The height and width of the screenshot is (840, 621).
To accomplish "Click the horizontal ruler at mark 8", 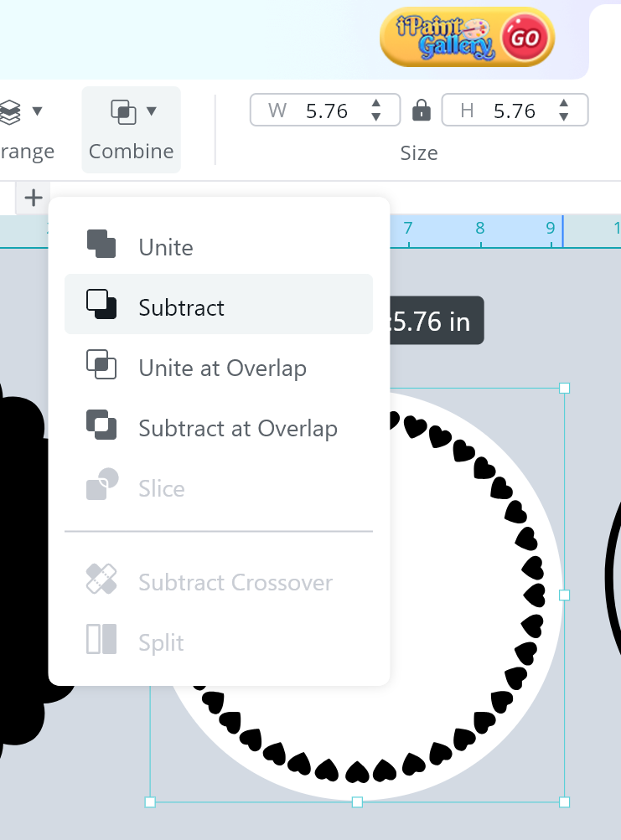I will (479, 232).
